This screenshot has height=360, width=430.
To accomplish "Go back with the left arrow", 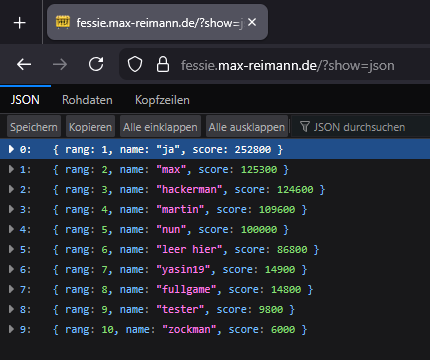I will coord(24,64).
